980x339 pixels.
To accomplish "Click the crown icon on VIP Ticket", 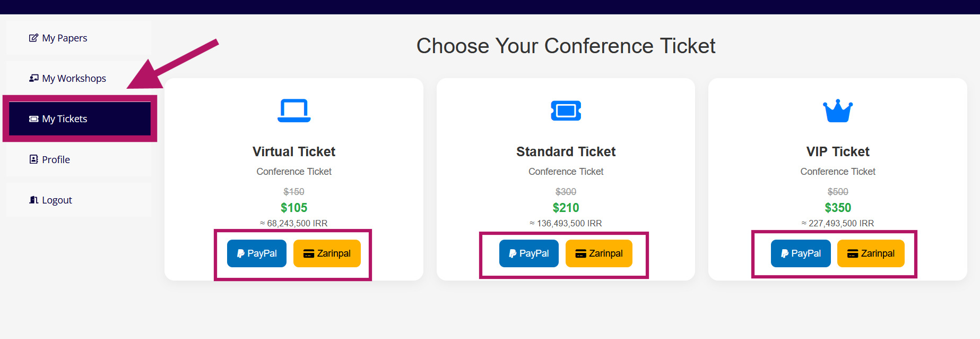I will coord(838,111).
